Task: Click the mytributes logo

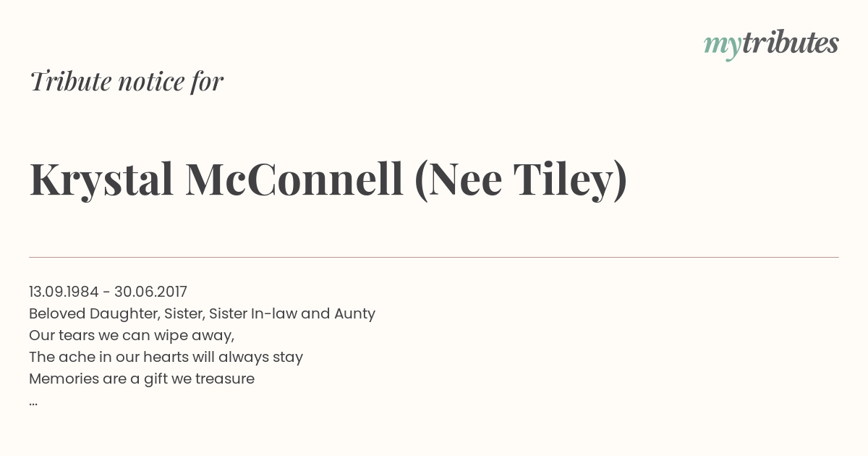Action: point(771,45)
